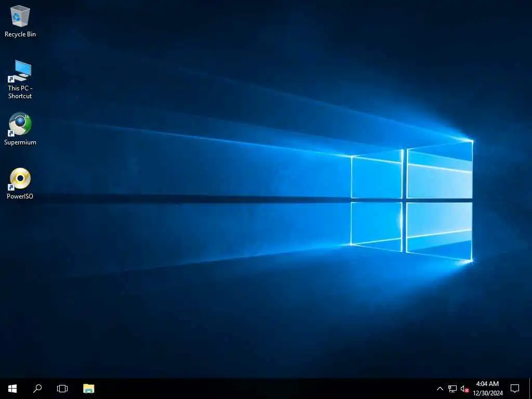Screen dimensions: 532x399
Task: Open the clock showing 4:04 AM
Action: coord(487,389)
